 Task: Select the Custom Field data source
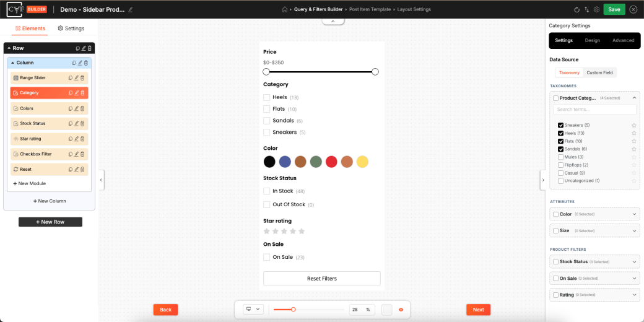[599, 72]
